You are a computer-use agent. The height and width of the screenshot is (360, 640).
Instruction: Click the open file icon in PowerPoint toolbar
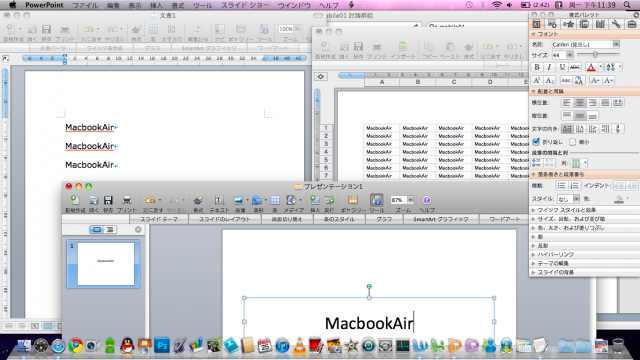click(x=94, y=200)
